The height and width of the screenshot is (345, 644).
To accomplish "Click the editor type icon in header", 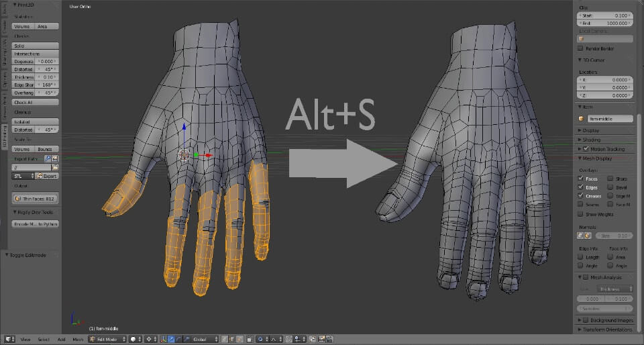I will coord(8,339).
